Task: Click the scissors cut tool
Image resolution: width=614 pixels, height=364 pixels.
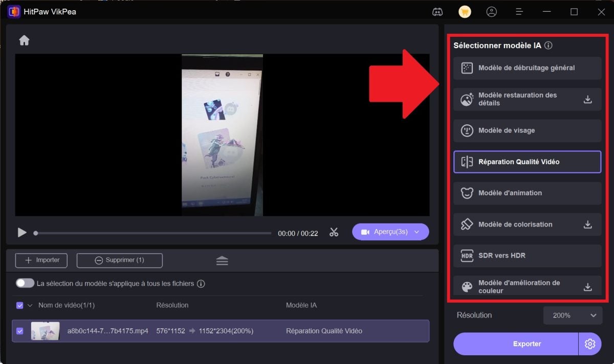Action: tap(334, 233)
